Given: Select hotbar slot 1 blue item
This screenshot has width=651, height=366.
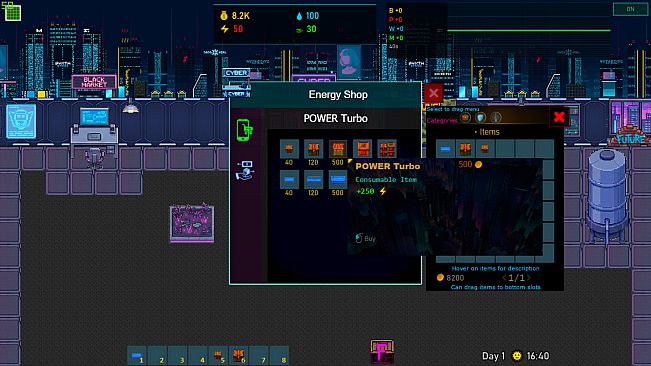Looking at the screenshot, I should [137, 356].
